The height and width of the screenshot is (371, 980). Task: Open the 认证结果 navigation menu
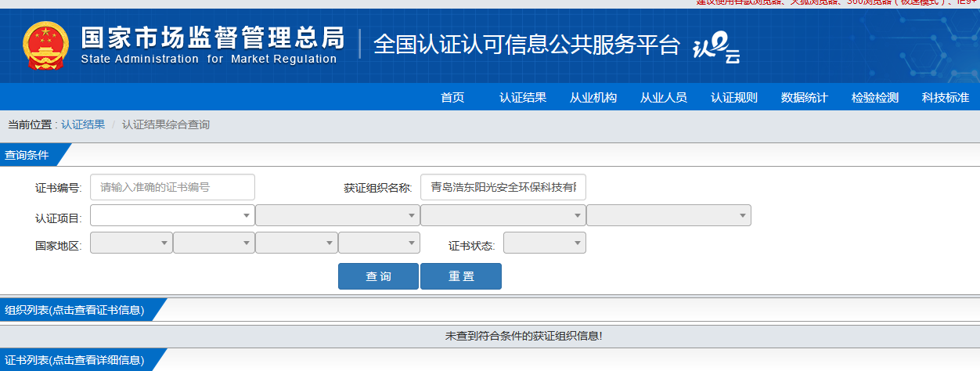pos(523,97)
